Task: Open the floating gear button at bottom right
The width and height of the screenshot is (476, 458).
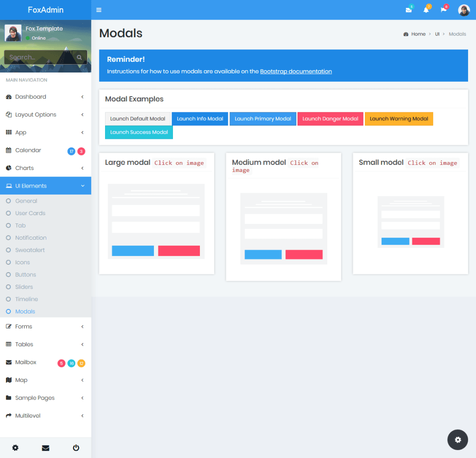Action: pos(457,439)
